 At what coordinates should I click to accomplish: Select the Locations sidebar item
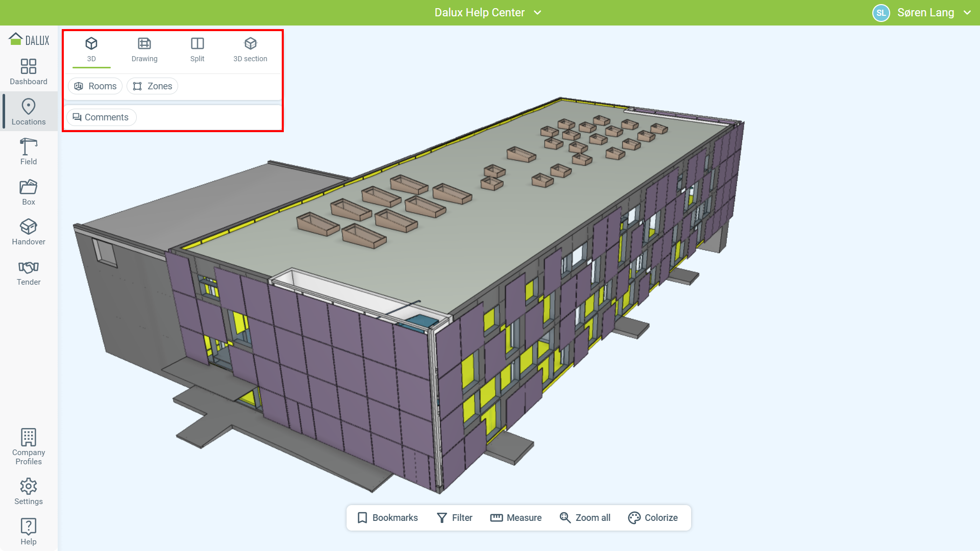click(x=29, y=112)
